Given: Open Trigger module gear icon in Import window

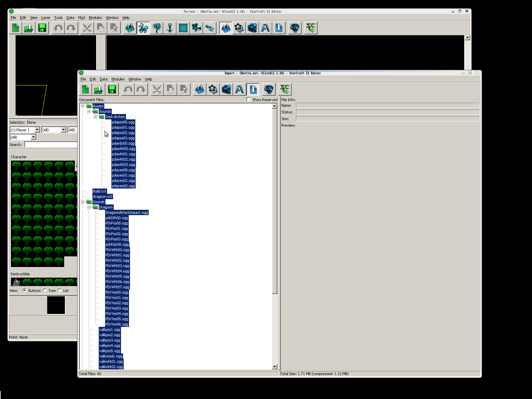Looking at the screenshot, I should [x=213, y=89].
